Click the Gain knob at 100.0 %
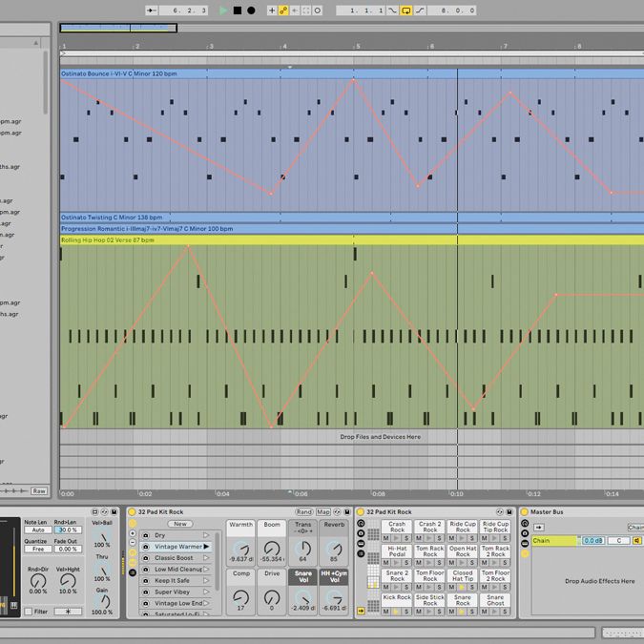Image resolution: width=644 pixels, height=644 pixels. [x=104, y=601]
